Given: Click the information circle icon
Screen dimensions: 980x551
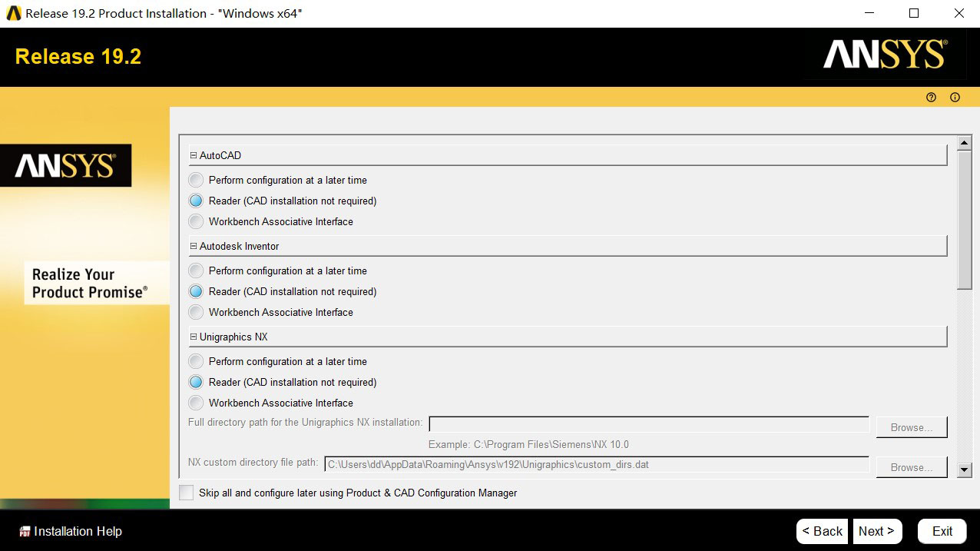Looking at the screenshot, I should coord(955,98).
